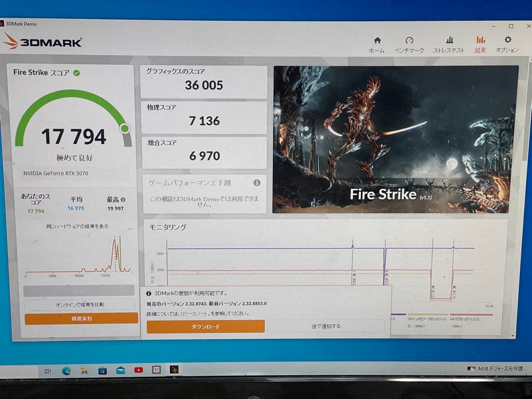The height and width of the screenshot is (399, 532).
Task: Go to the ホーム home tab
Action: pos(377,45)
